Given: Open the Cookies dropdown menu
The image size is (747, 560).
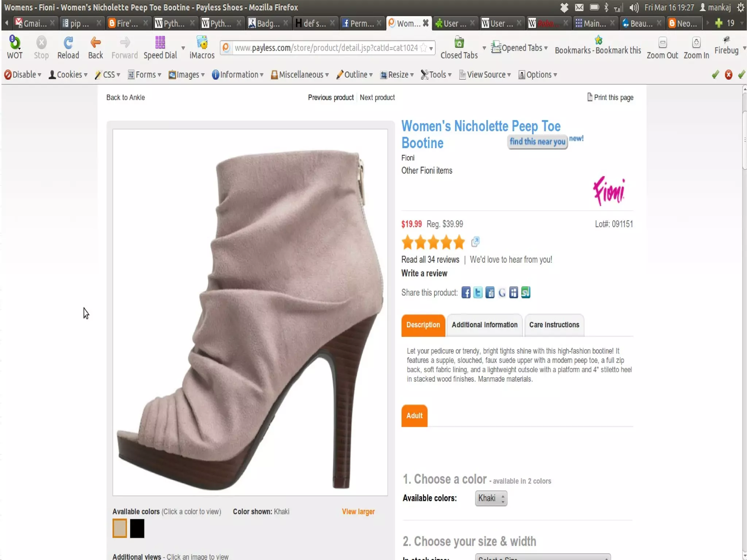Looking at the screenshot, I should tap(68, 74).
